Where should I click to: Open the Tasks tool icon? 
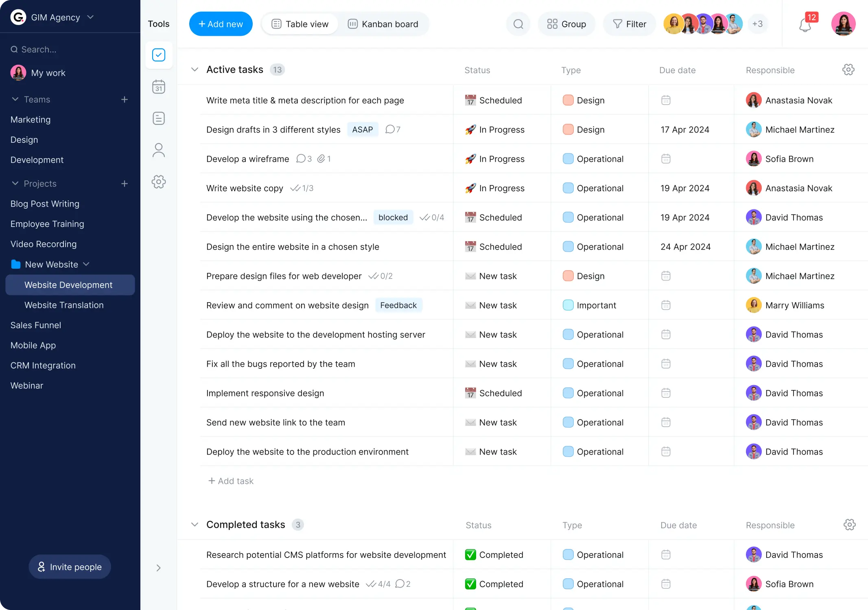[159, 55]
